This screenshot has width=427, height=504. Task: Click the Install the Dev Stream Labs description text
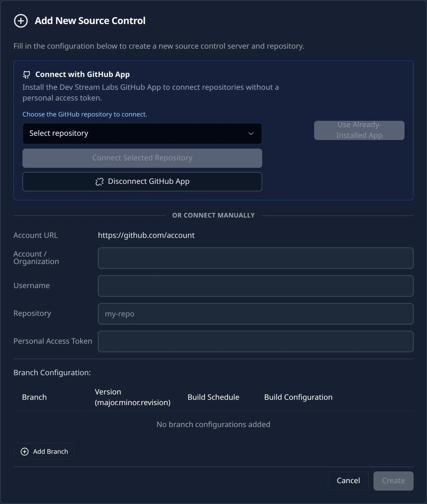(151, 93)
